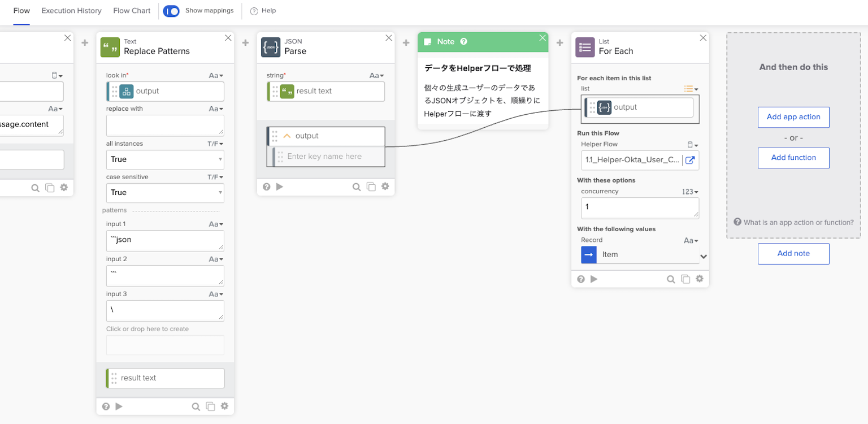Click the duplicate icon on For Each card
Image resolution: width=868 pixels, height=424 pixels.
click(x=685, y=279)
